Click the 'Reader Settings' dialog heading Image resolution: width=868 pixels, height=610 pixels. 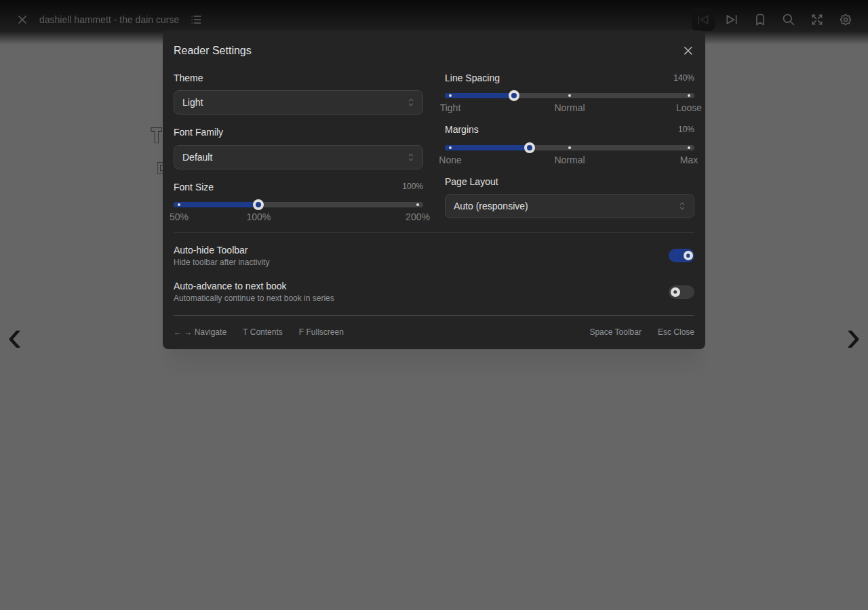(212, 51)
